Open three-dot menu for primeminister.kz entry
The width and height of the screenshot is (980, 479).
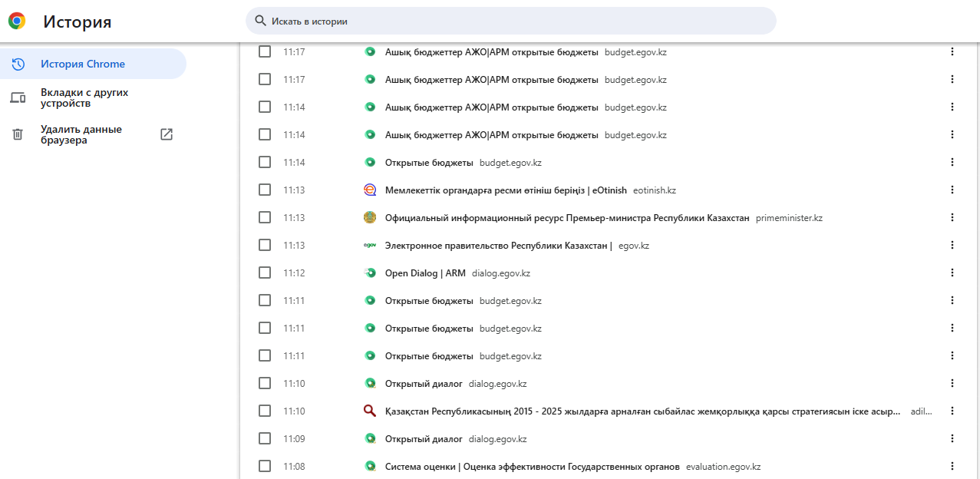pyautogui.click(x=952, y=218)
